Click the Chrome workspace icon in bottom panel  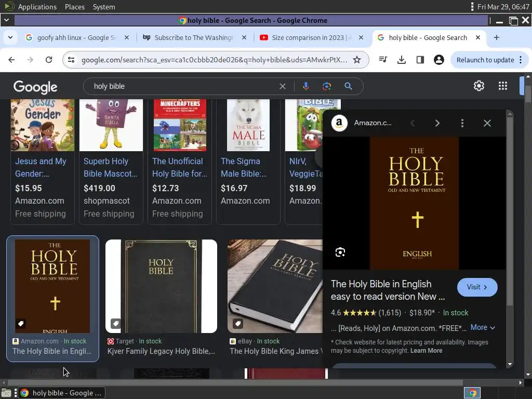[472, 393]
